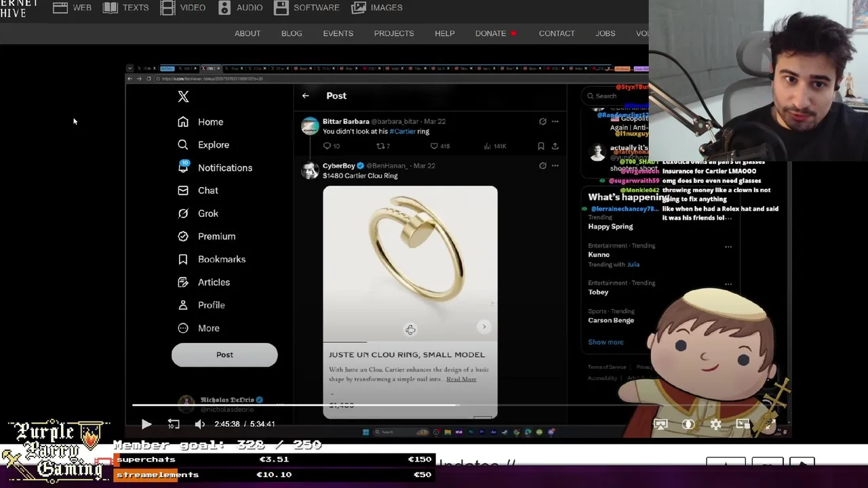Screen dimensions: 868x488
Task: Open the Internet Archive SOFTWARE section
Action: [307, 7]
